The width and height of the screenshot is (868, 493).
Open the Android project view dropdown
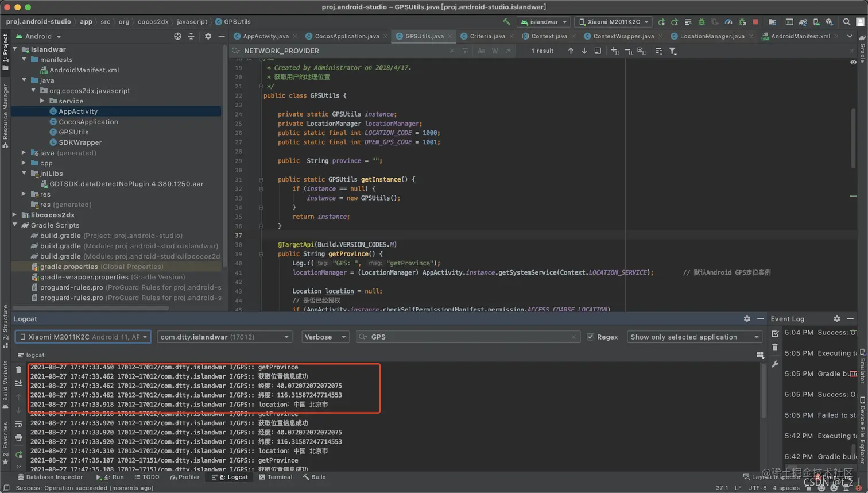[39, 36]
